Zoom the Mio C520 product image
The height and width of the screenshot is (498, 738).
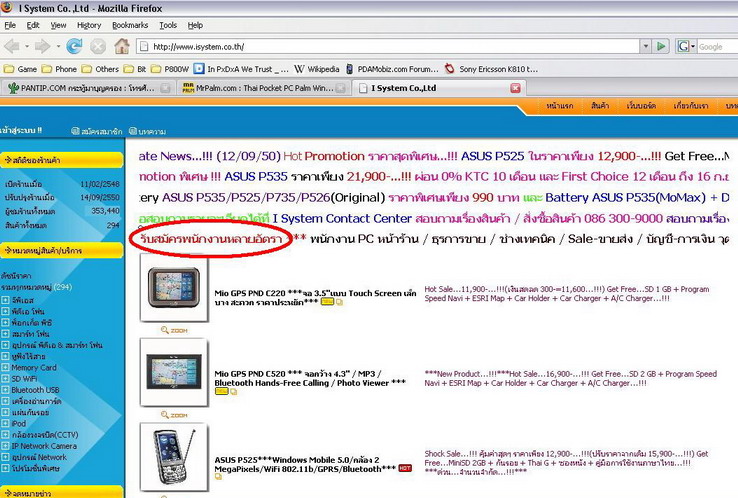pos(174,415)
